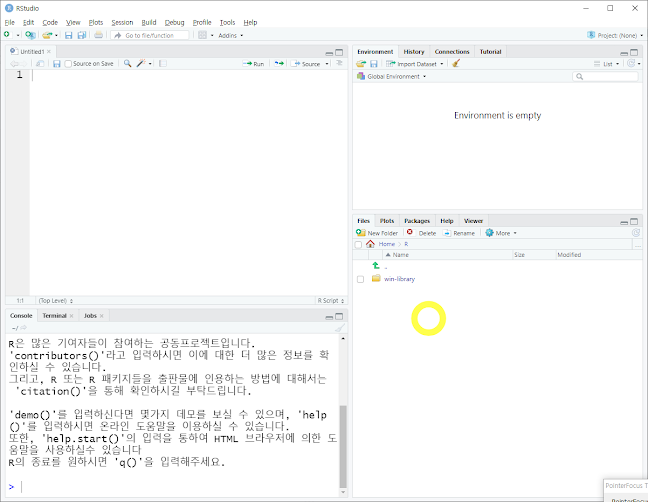Click the go to directory ellipsis button

coord(638,245)
